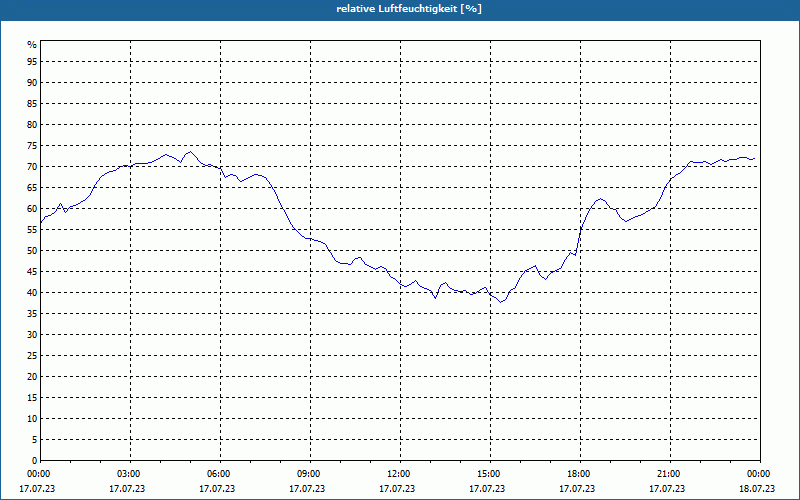Click the curve's evening bump near 18:40
800x500 pixels.
tap(601, 198)
